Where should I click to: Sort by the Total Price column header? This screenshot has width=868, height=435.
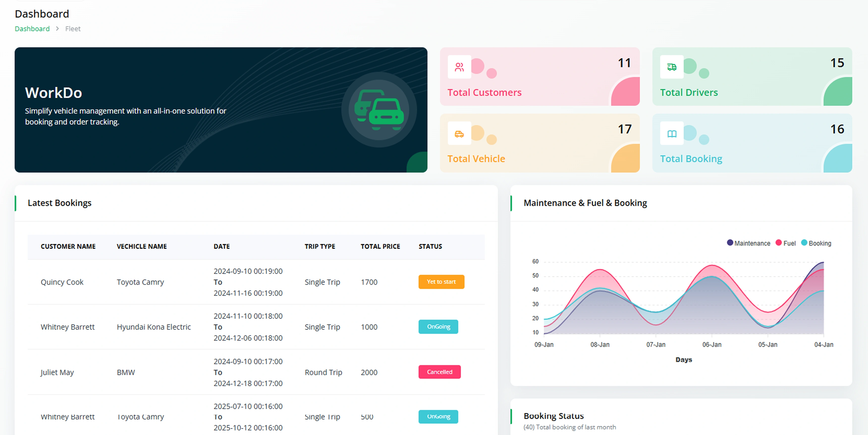(x=380, y=246)
